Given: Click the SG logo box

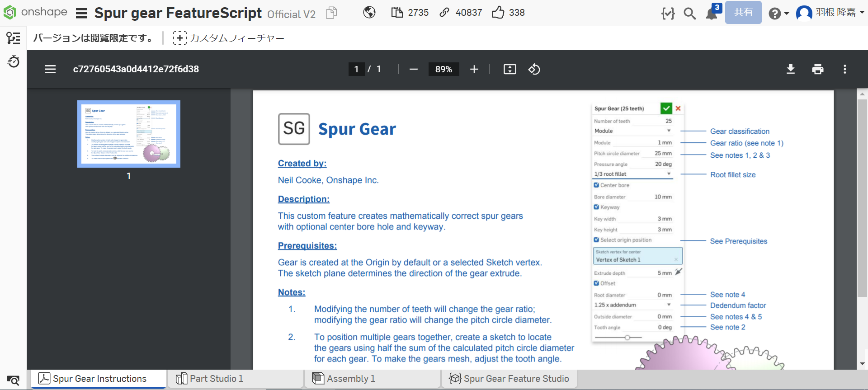Looking at the screenshot, I should click(294, 129).
